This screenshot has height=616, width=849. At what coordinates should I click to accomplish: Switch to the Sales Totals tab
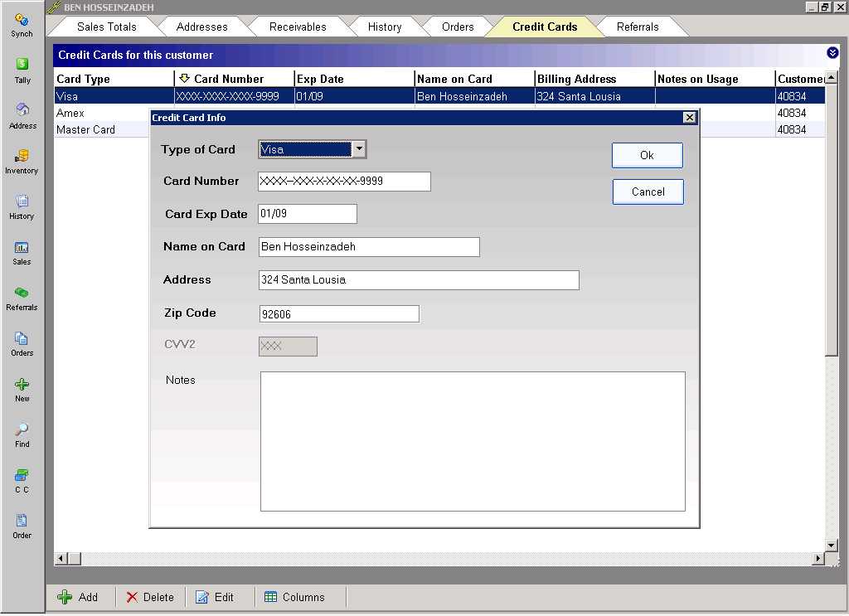click(106, 27)
